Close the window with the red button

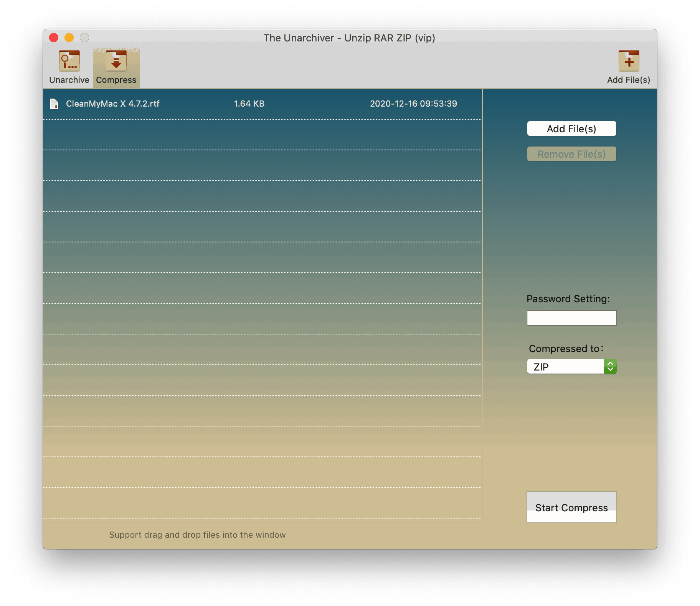pos(54,38)
